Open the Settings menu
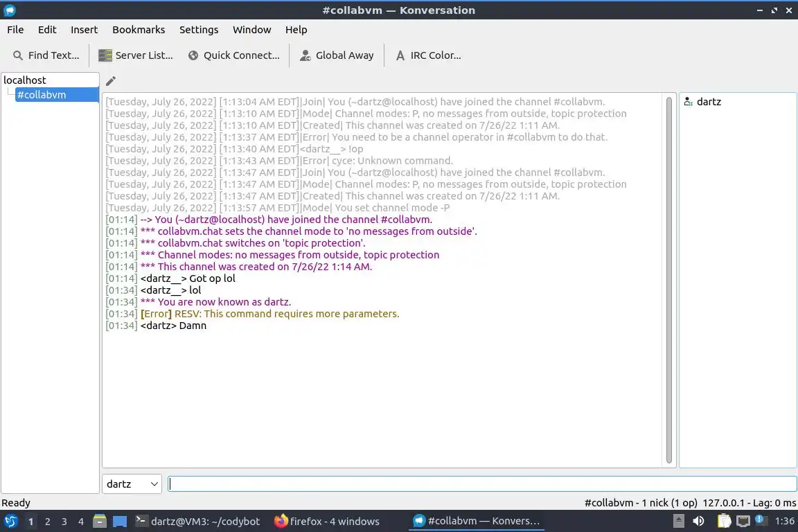Image resolution: width=798 pixels, height=532 pixels. coord(199,30)
